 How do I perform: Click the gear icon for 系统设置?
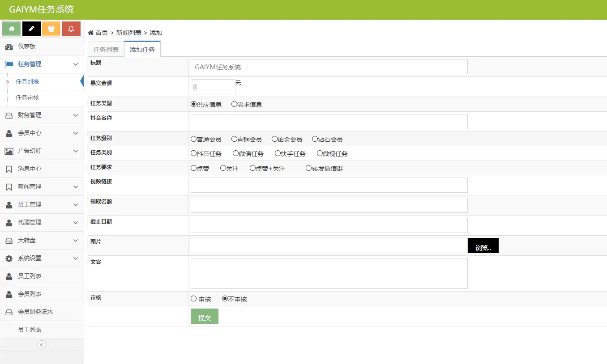[9, 258]
